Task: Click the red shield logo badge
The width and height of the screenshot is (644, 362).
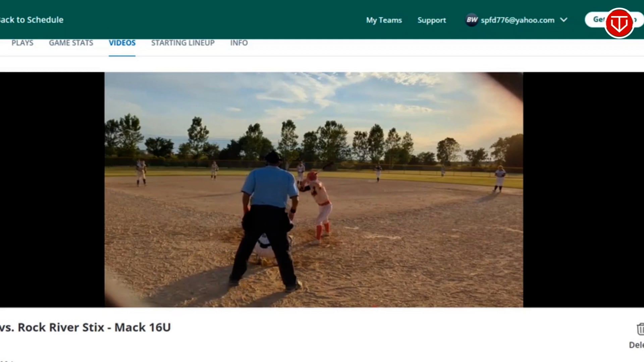Action: (x=619, y=23)
